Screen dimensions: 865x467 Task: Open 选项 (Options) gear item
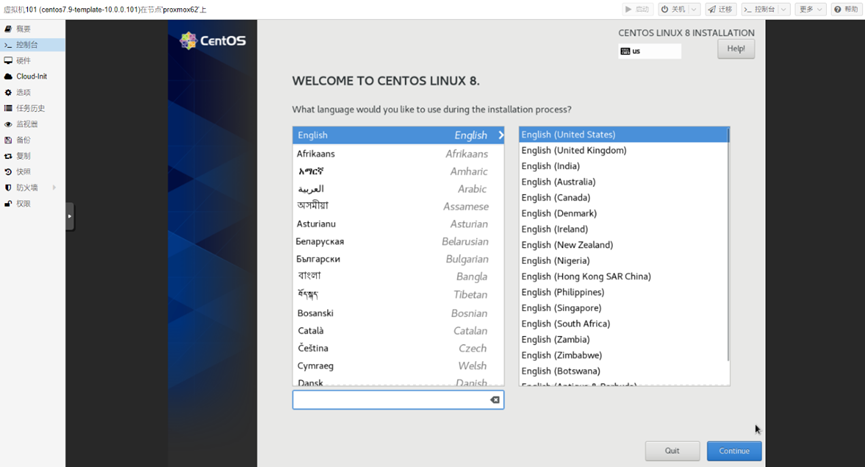(32, 93)
